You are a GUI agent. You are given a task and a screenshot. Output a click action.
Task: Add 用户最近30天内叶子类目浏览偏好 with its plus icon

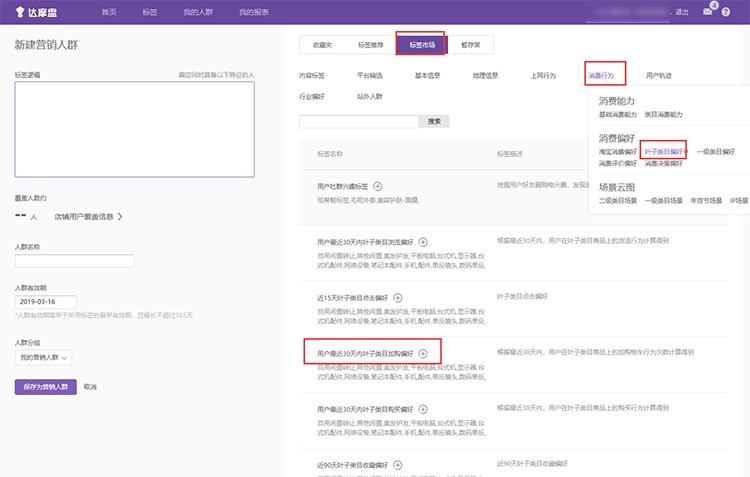tap(423, 242)
